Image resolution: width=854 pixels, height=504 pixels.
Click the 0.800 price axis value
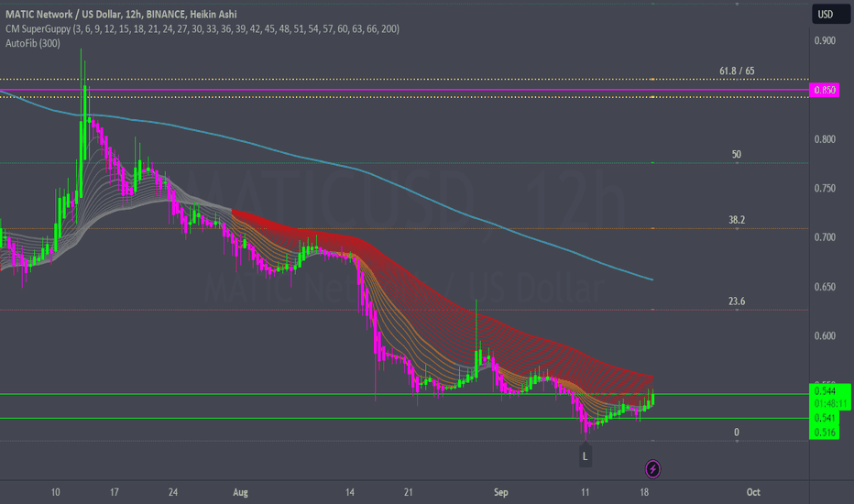(x=825, y=139)
